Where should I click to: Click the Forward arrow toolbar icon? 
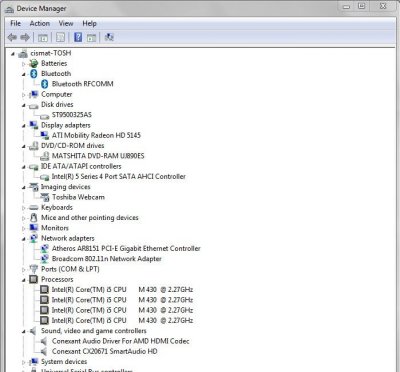tap(25, 37)
